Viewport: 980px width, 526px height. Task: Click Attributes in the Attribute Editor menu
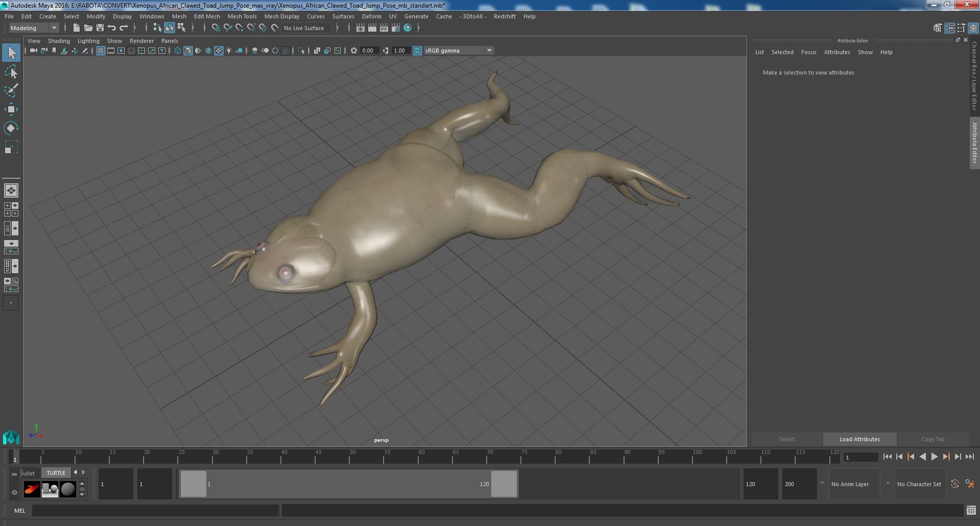(x=837, y=52)
